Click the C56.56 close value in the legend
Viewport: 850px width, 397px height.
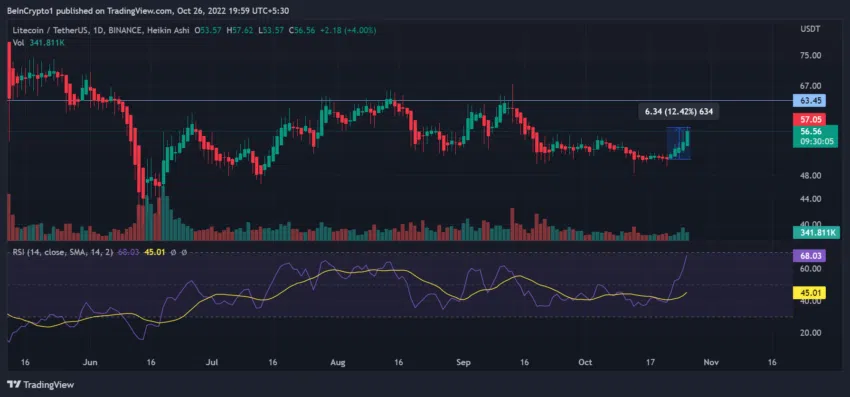[x=302, y=30]
